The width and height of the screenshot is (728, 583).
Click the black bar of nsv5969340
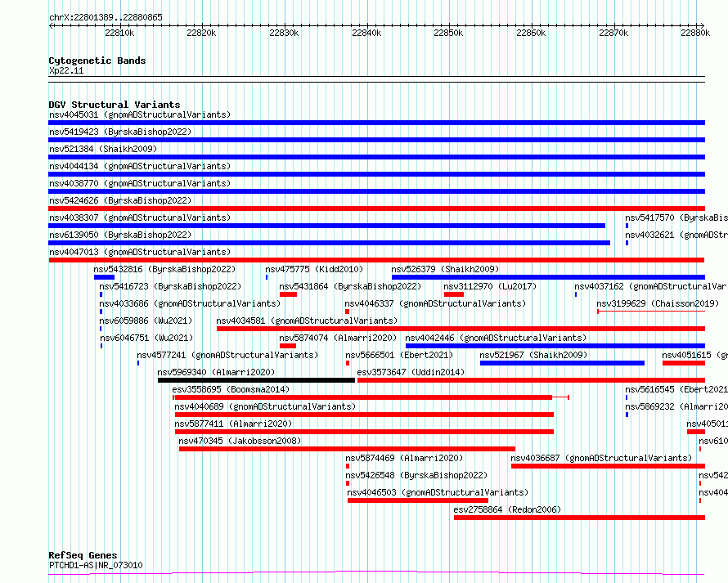pos(256,380)
